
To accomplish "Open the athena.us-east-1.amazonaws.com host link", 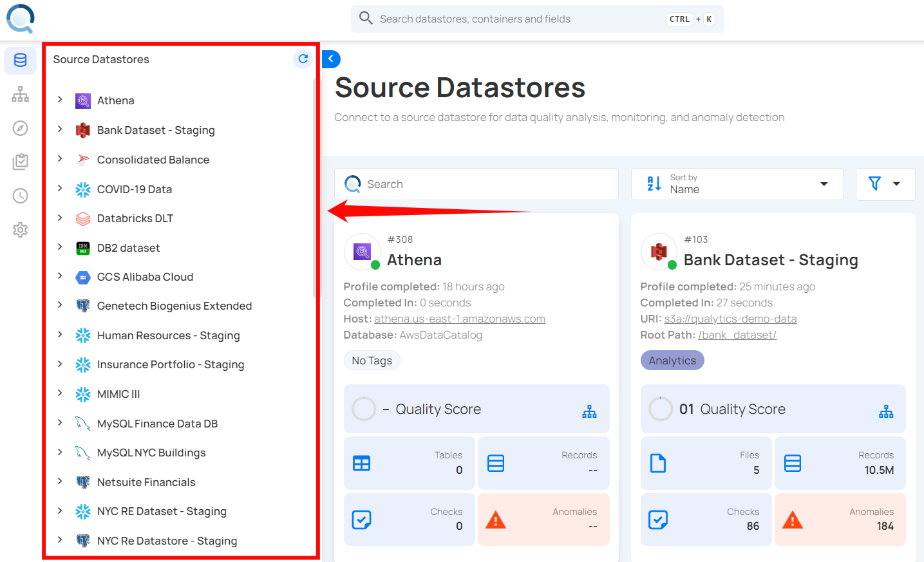I will pyautogui.click(x=460, y=319).
